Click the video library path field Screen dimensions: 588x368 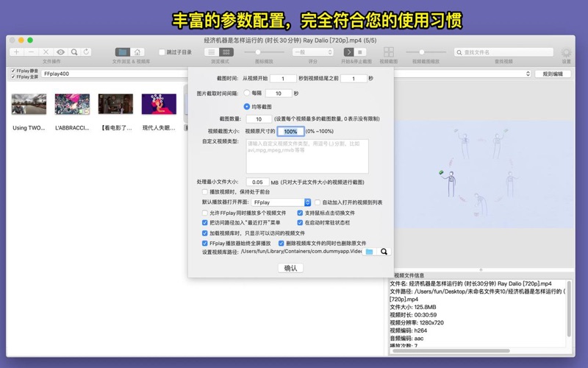(x=301, y=252)
